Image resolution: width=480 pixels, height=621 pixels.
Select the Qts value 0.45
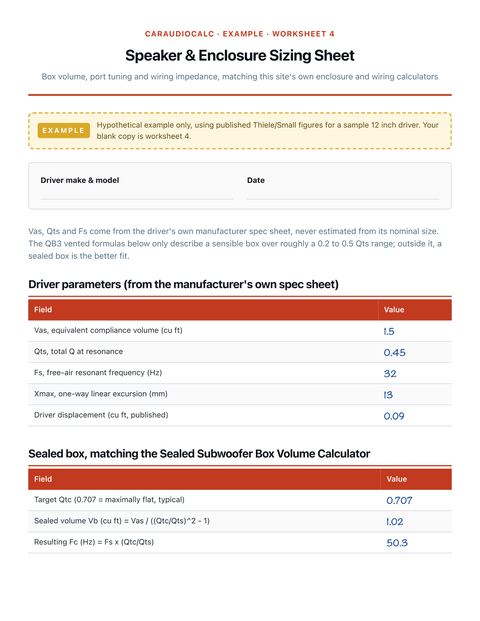394,352
